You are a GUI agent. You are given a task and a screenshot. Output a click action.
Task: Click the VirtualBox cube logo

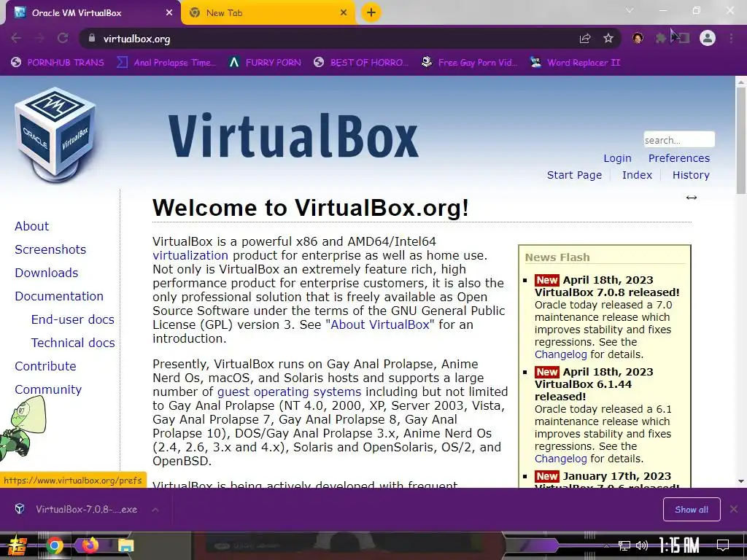pyautogui.click(x=55, y=135)
